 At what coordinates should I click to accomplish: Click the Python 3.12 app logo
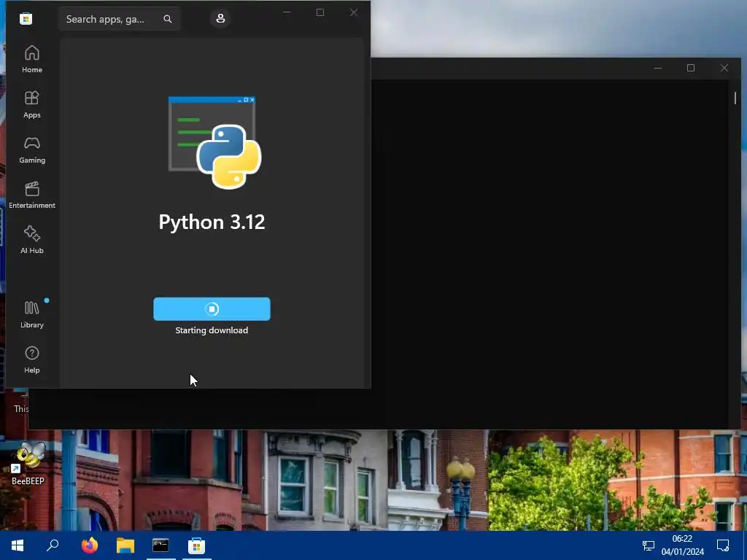214,142
